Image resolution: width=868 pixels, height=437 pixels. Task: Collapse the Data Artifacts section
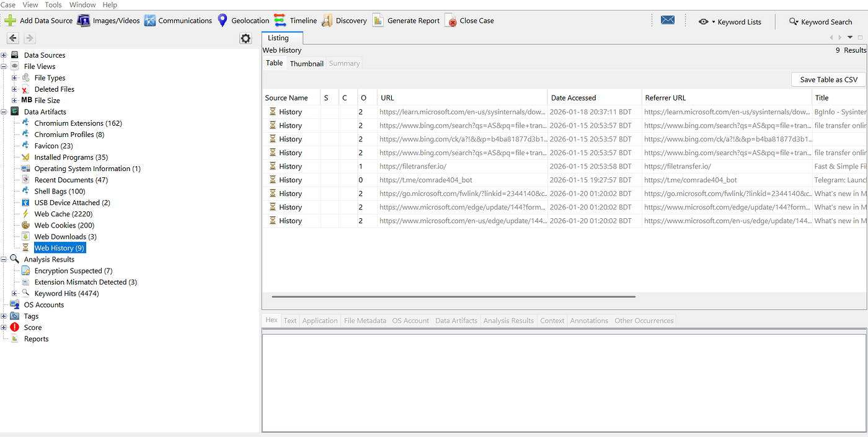click(x=4, y=112)
